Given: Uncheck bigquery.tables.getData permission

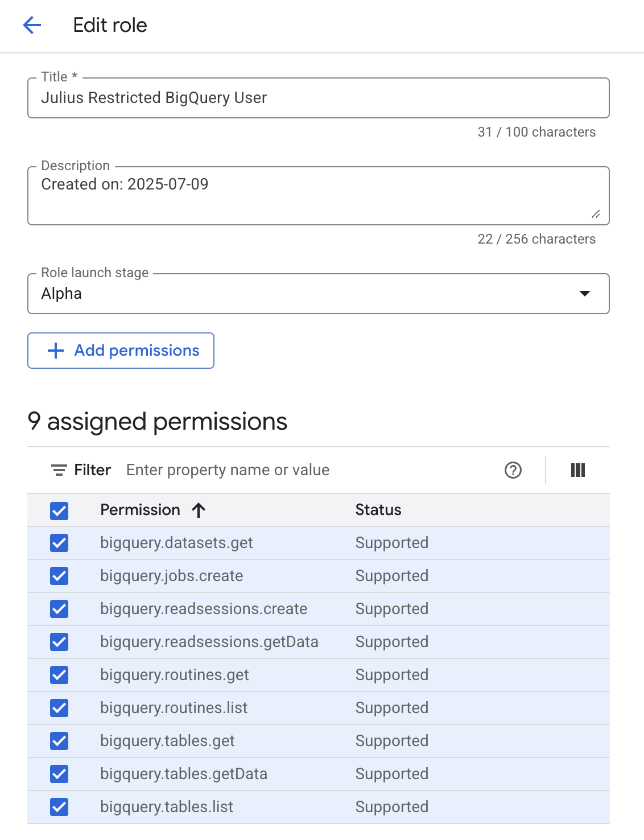Looking at the screenshot, I should point(59,774).
